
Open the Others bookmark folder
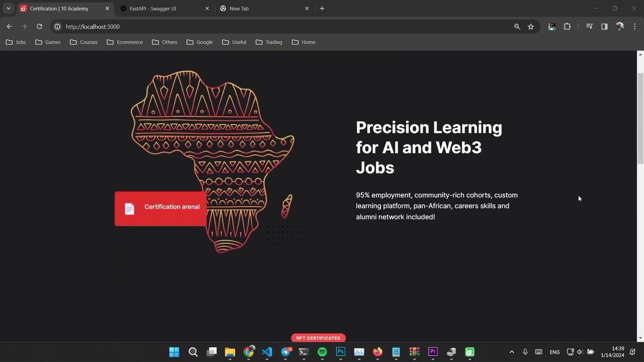coord(165,42)
